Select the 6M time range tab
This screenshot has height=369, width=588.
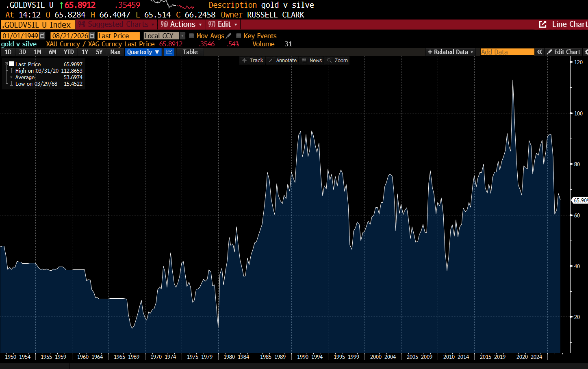(52, 52)
